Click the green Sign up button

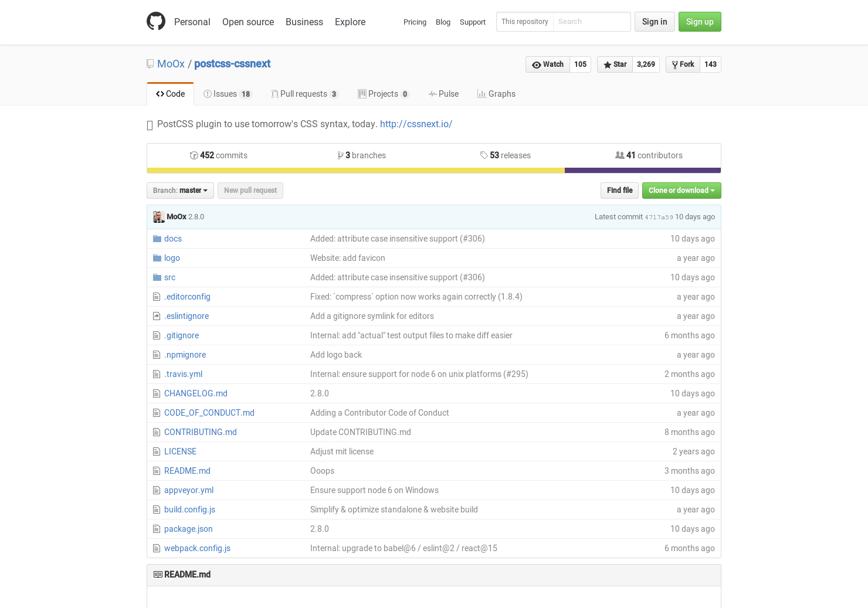click(x=700, y=22)
